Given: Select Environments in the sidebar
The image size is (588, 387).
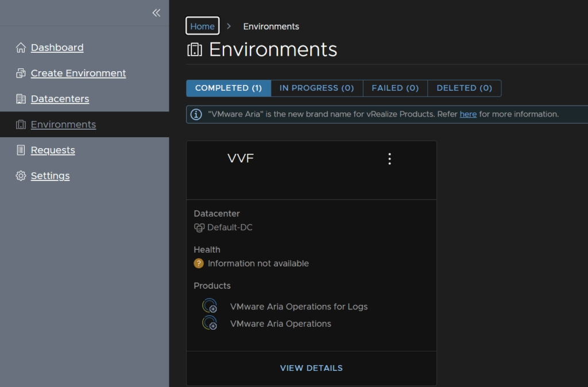Looking at the screenshot, I should (63, 125).
